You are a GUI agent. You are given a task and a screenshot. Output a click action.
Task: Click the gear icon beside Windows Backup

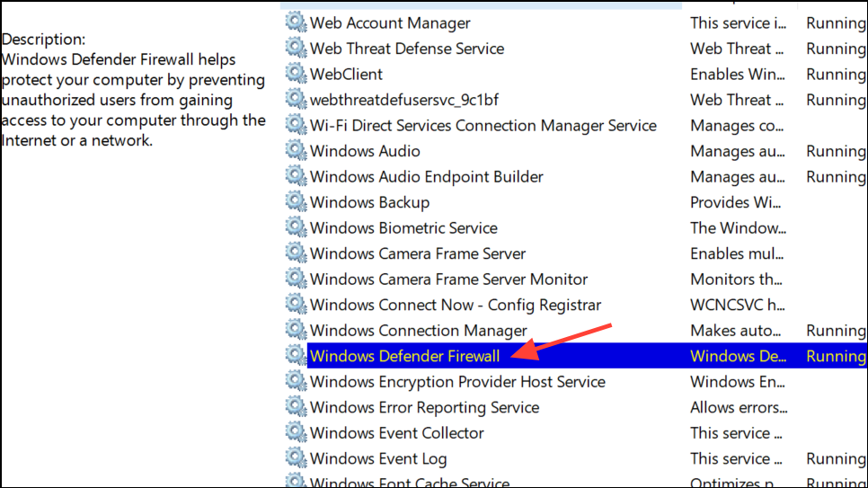pos(296,202)
